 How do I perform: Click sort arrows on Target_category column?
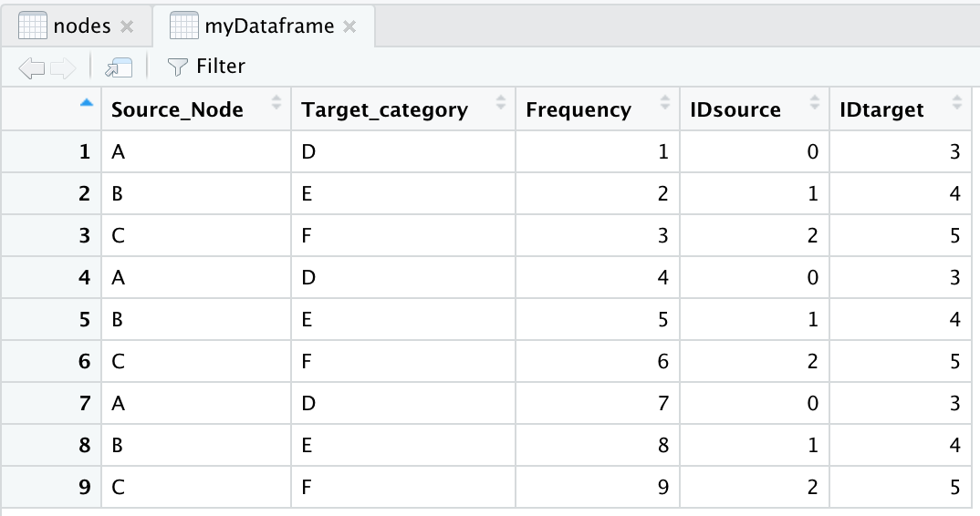[x=500, y=104]
